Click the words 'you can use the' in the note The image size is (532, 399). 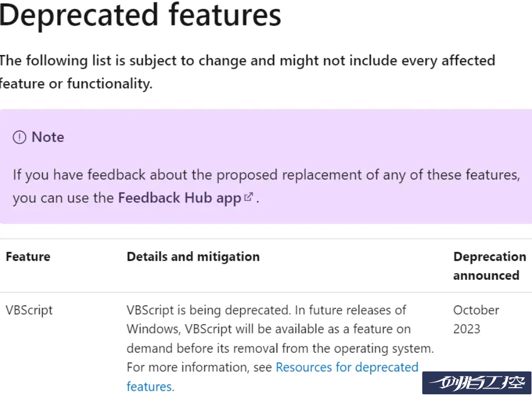click(63, 198)
